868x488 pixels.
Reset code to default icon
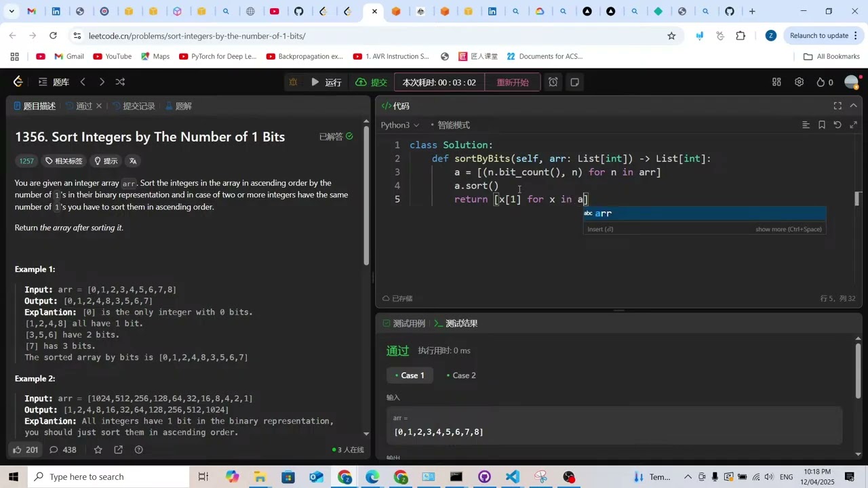pyautogui.click(x=837, y=125)
